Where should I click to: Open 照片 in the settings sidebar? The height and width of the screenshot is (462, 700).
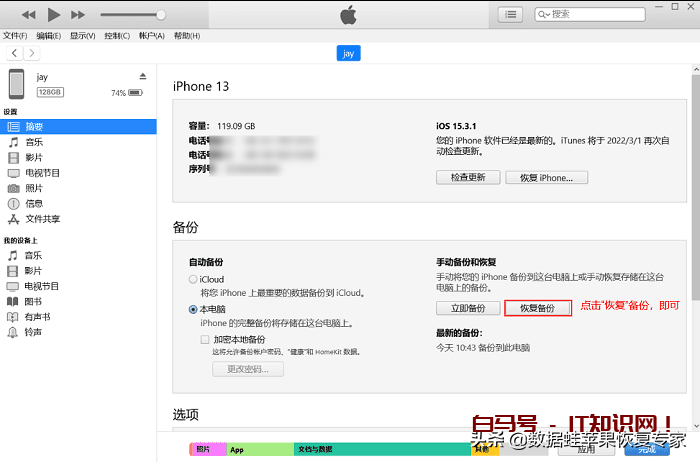[x=34, y=188]
